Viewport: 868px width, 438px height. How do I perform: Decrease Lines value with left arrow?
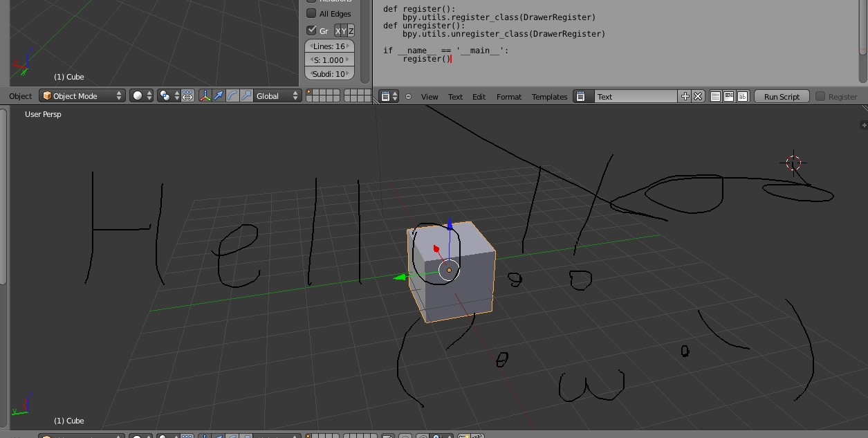pos(310,46)
